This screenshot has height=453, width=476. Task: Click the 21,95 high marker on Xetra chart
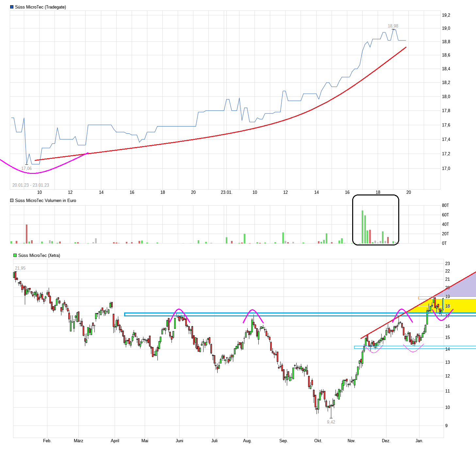point(20,268)
